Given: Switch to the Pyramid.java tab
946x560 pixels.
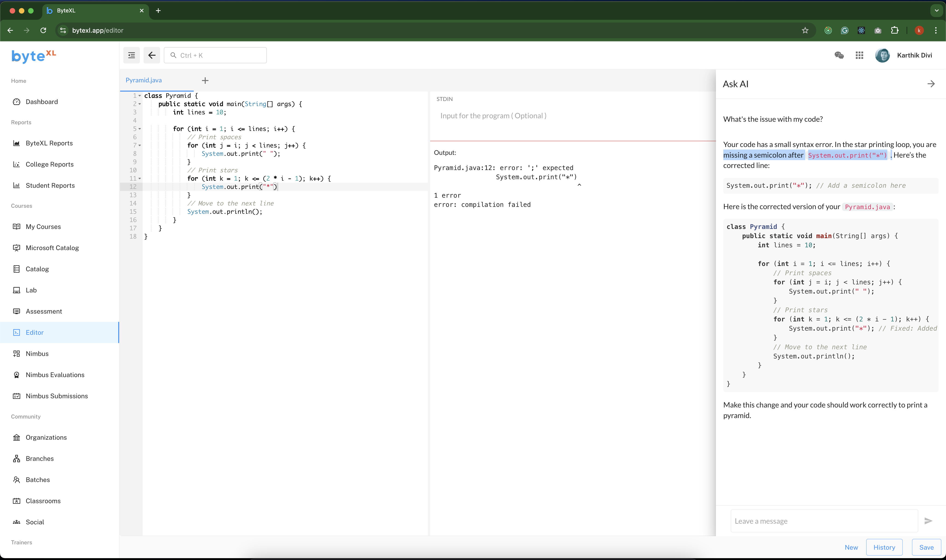Looking at the screenshot, I should coord(143,80).
